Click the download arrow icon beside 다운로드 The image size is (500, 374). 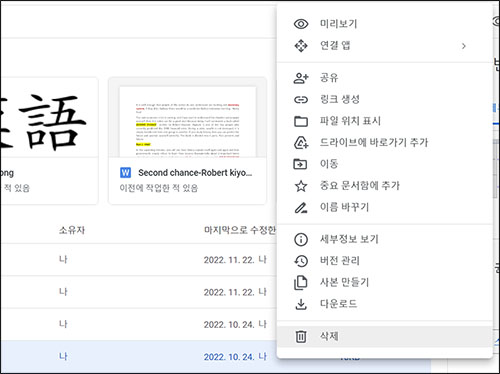click(301, 304)
